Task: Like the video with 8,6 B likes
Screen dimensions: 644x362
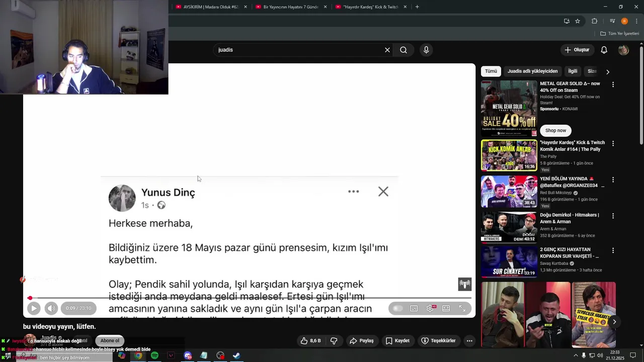Action: point(310,341)
